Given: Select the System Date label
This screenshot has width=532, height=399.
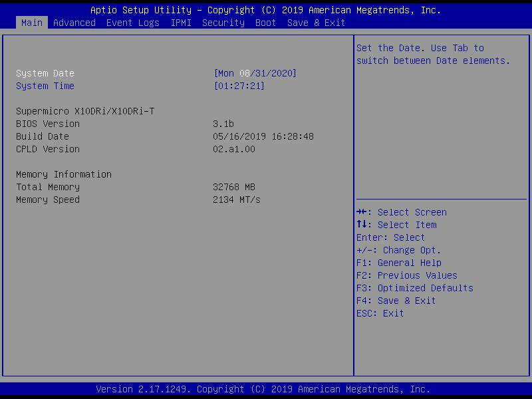Looking at the screenshot, I should point(45,73).
